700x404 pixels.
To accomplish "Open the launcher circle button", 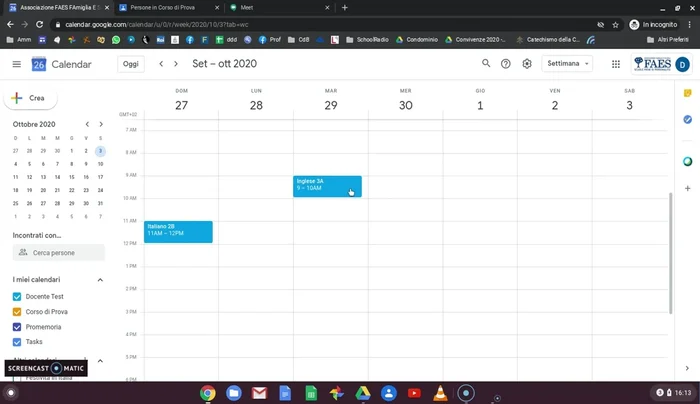I will pos(11,393).
